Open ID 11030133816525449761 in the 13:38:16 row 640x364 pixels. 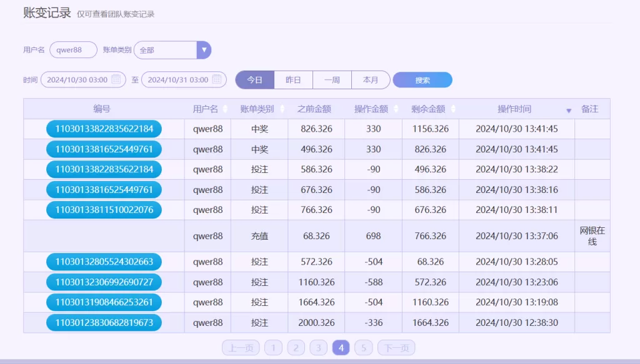coord(104,190)
